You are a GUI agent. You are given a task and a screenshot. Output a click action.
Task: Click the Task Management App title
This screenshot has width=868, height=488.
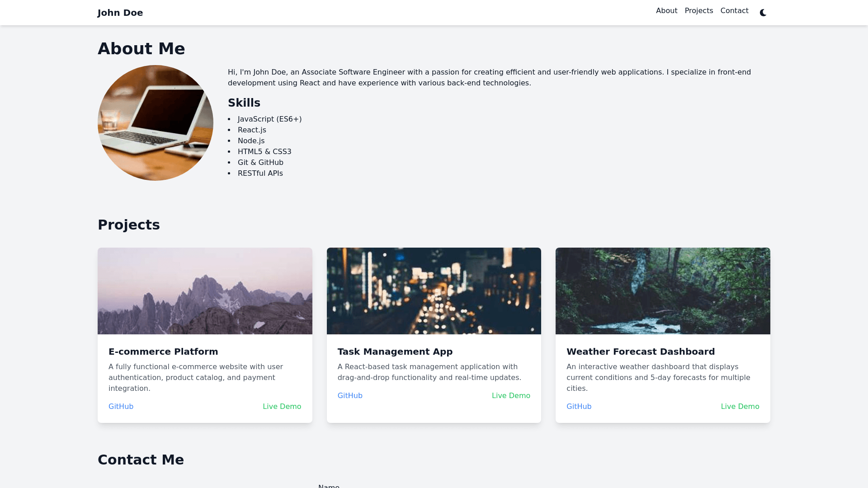click(395, 352)
